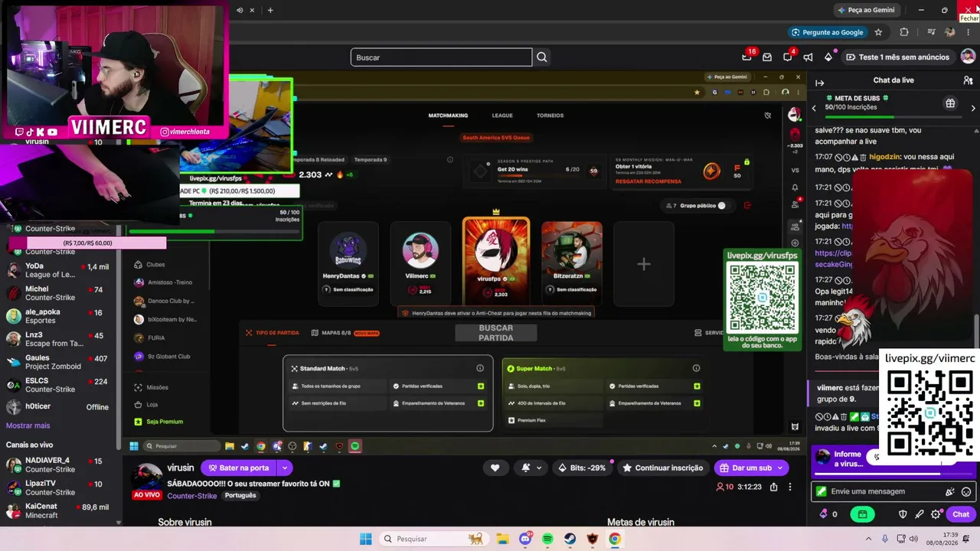980x551 pixels.
Task: Open the shield moderation icon under chat
Action: (903, 514)
